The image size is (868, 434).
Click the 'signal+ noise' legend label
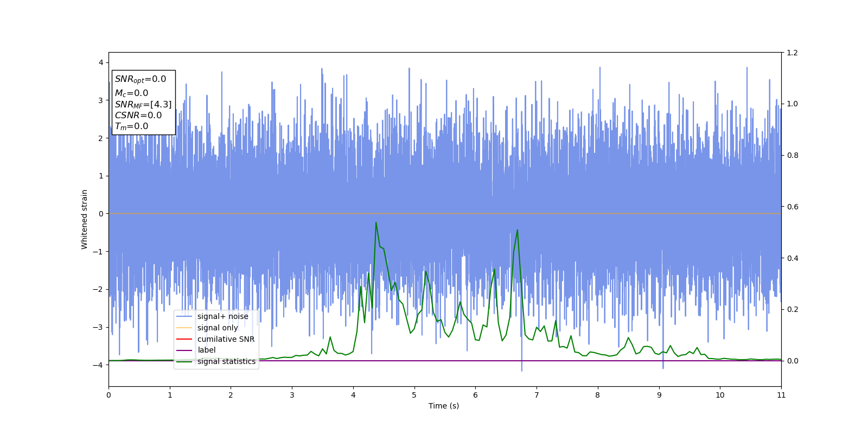click(222, 316)
